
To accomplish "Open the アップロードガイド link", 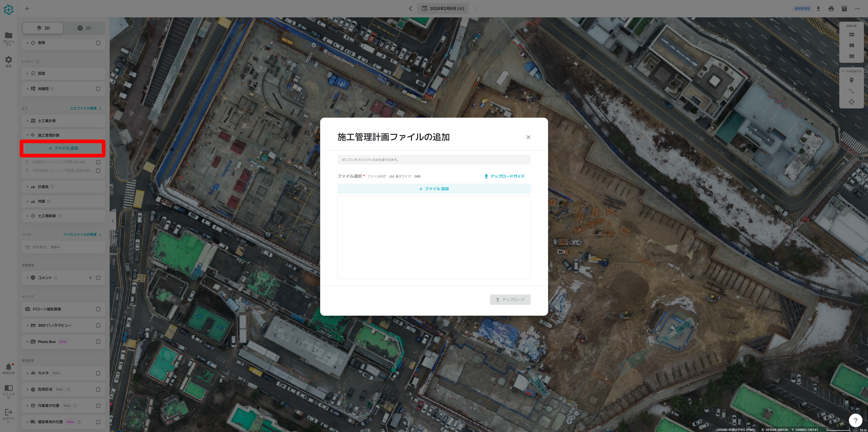I will coord(504,176).
